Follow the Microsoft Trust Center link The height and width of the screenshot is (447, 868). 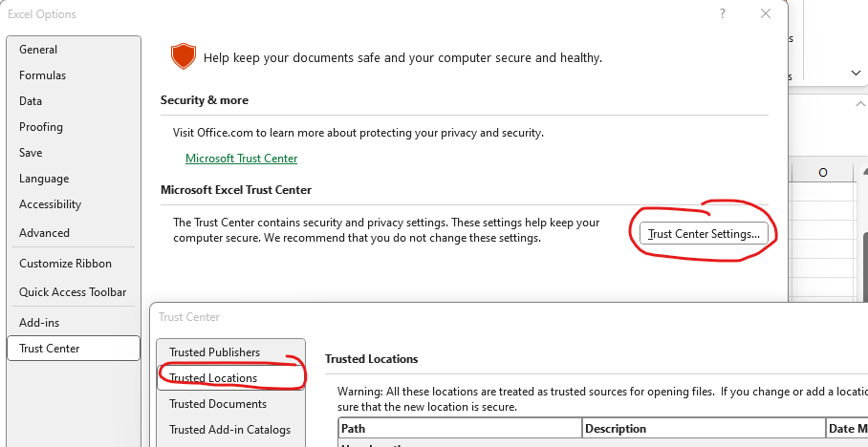[x=241, y=159]
